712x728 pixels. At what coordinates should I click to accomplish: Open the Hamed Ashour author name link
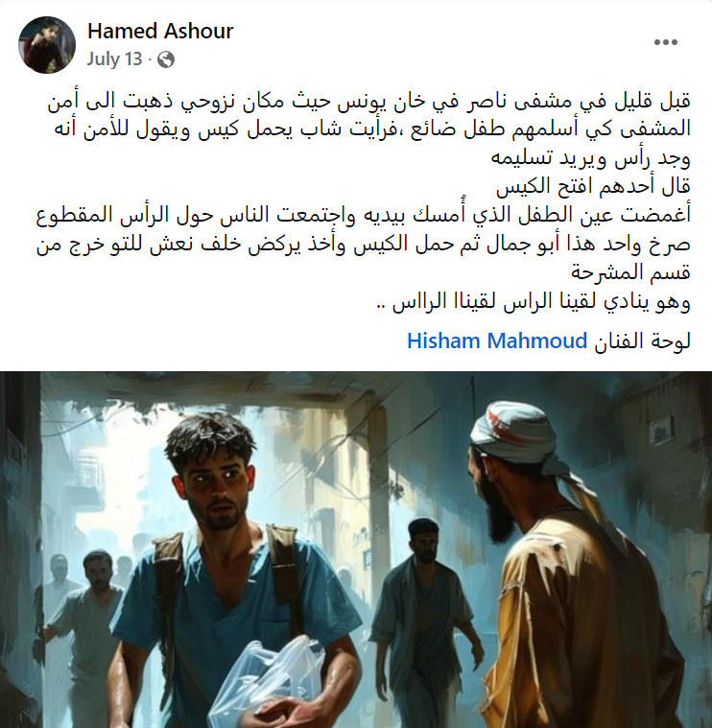coord(160,31)
